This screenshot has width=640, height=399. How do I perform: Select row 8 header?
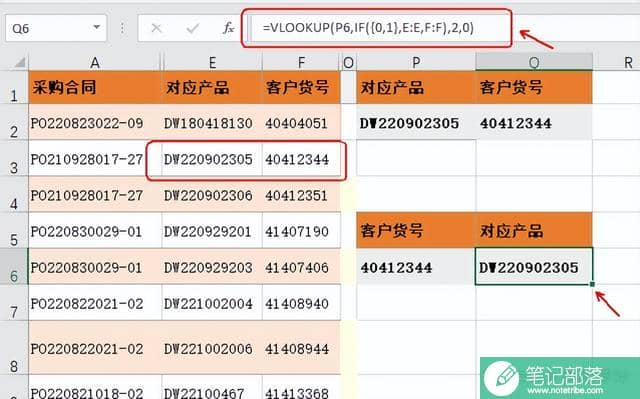point(14,348)
